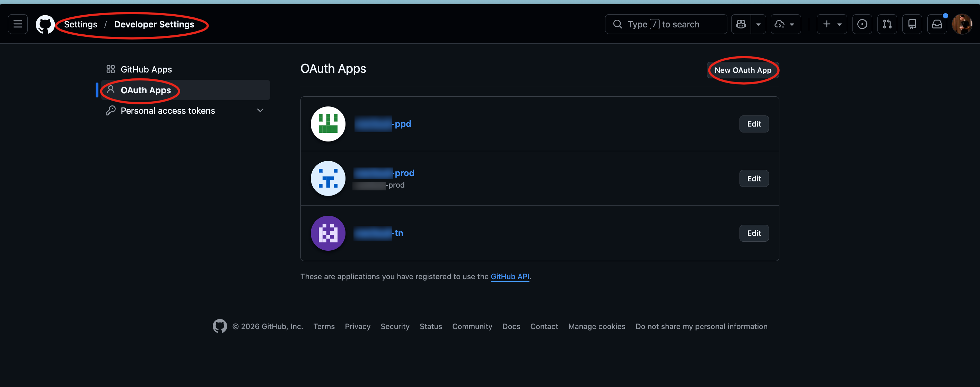This screenshot has width=980, height=387.
Task: Edit the -ppd OAuth app
Action: click(x=754, y=124)
